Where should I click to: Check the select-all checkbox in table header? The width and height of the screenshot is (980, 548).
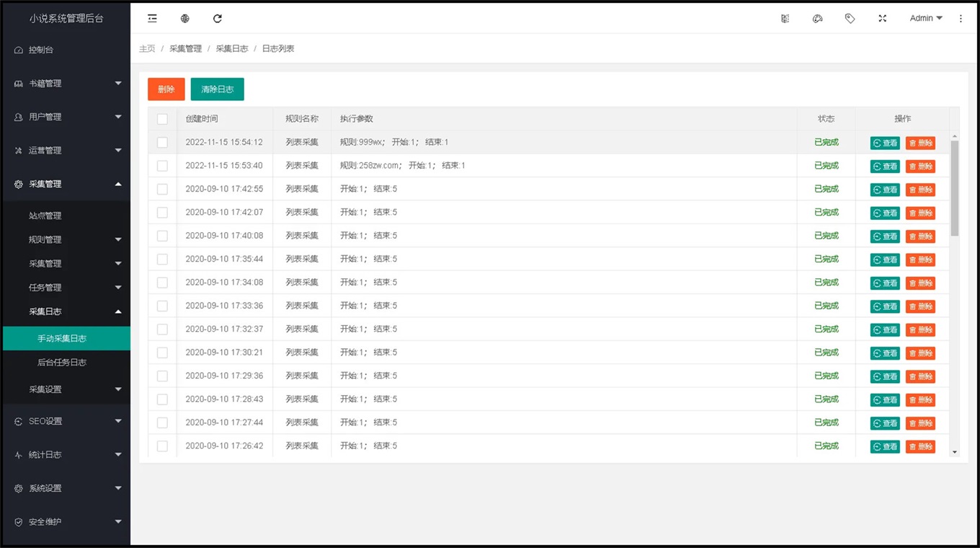(162, 119)
